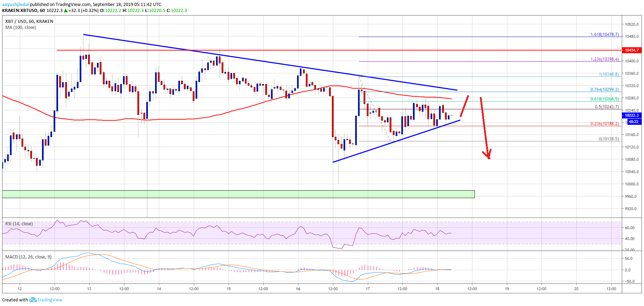Image resolution: width=644 pixels, height=306 pixels.
Task: Select the 1(10348.8) Fibonacci label
Action: pyautogui.click(x=609, y=74)
